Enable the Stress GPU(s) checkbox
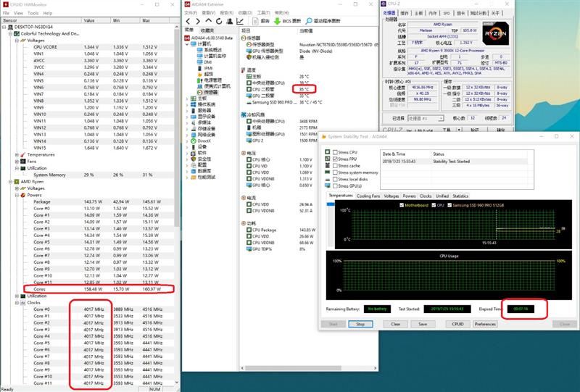 click(x=335, y=185)
